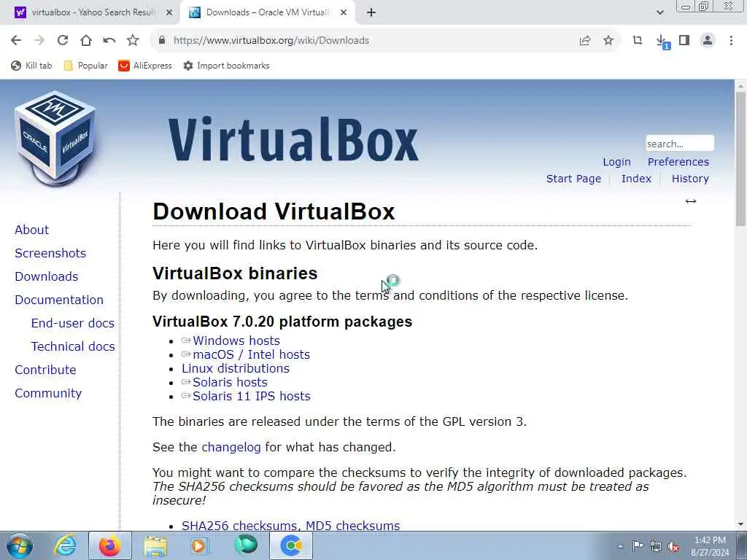
Task: Click the vertical scrollbar thumb
Action: coord(740,159)
